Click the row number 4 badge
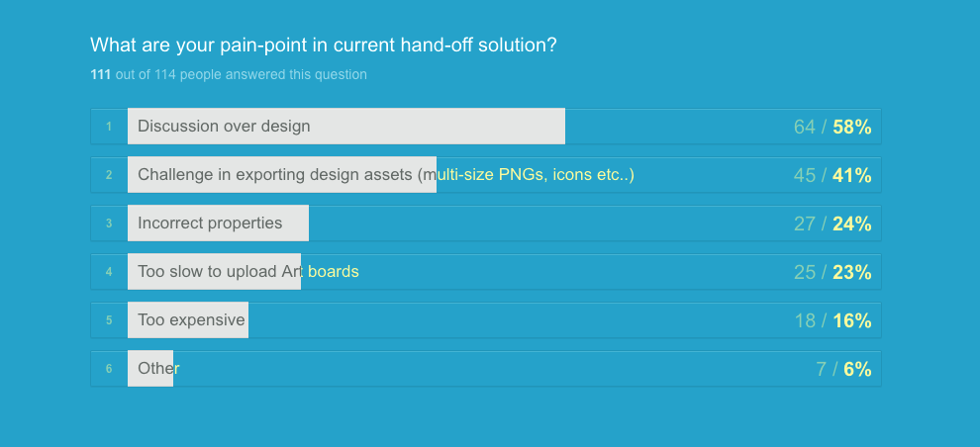This screenshot has width=980, height=447. [109, 272]
